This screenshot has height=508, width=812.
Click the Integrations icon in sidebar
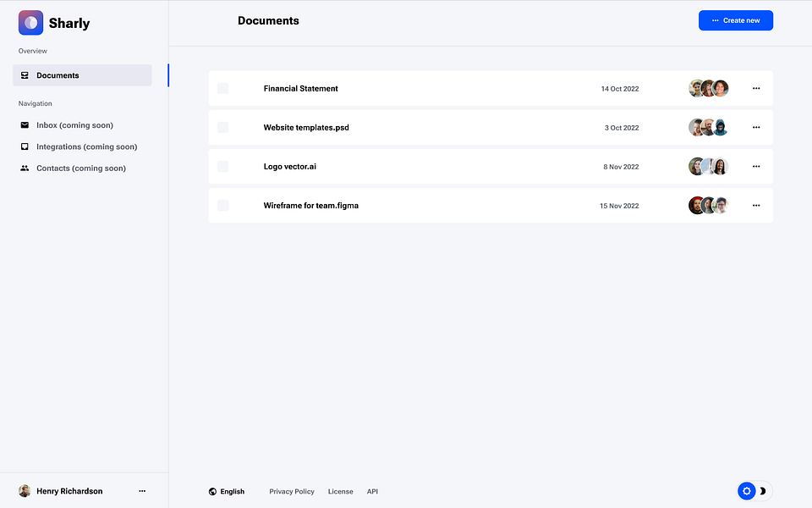click(x=25, y=146)
